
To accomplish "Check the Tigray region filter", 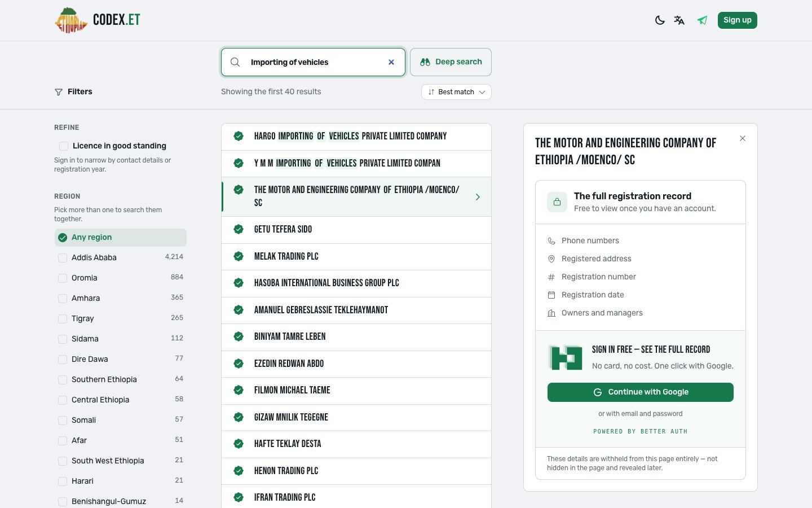I will (x=63, y=319).
